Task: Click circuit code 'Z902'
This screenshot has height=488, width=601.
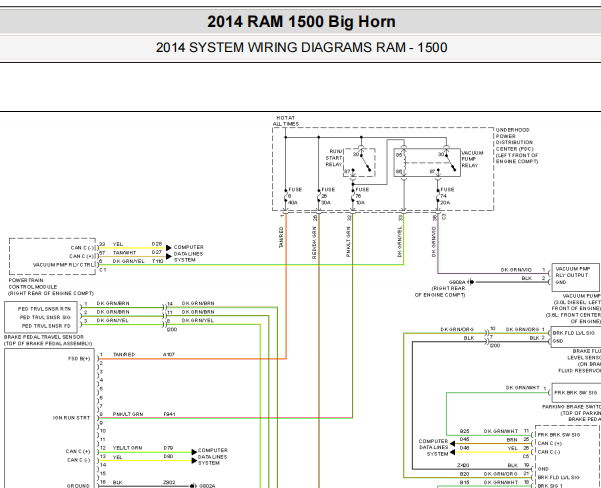Action: click(169, 482)
